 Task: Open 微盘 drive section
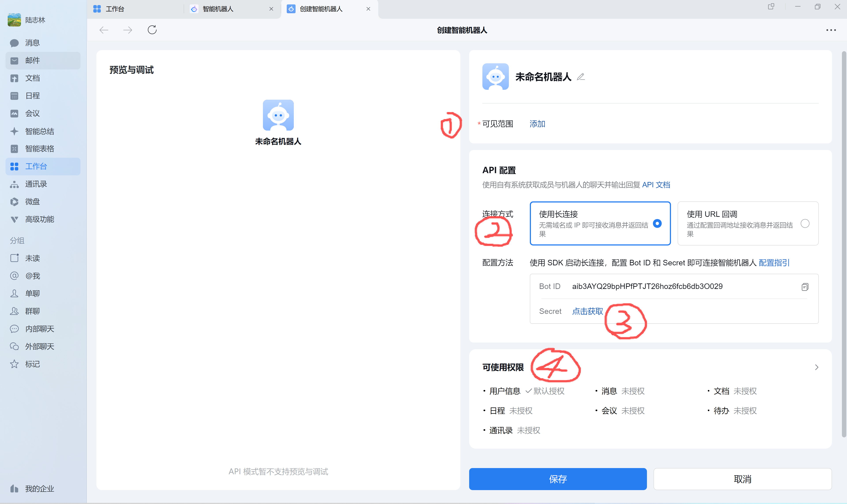point(43,202)
